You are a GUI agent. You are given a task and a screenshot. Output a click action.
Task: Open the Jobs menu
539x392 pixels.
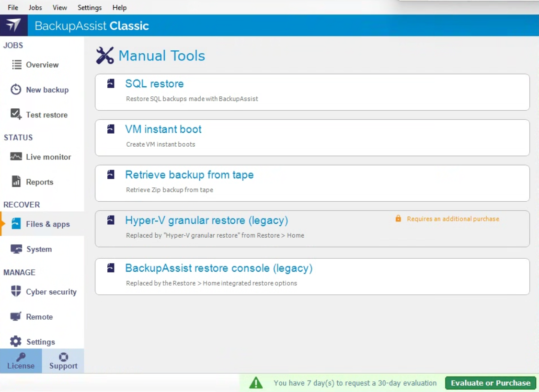(35, 8)
